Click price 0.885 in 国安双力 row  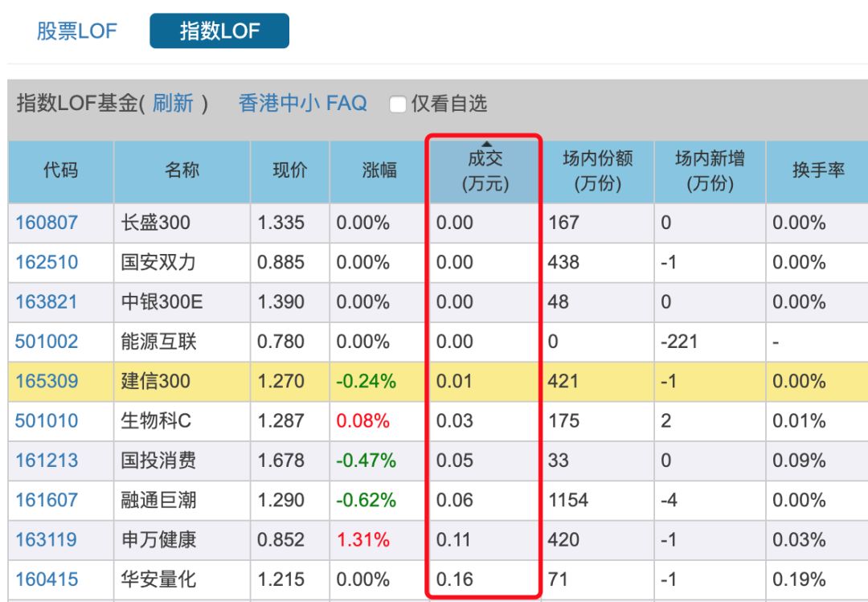point(281,263)
